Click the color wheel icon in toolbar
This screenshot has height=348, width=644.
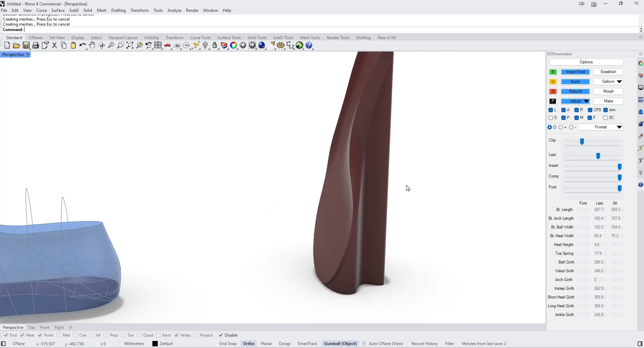233,45
